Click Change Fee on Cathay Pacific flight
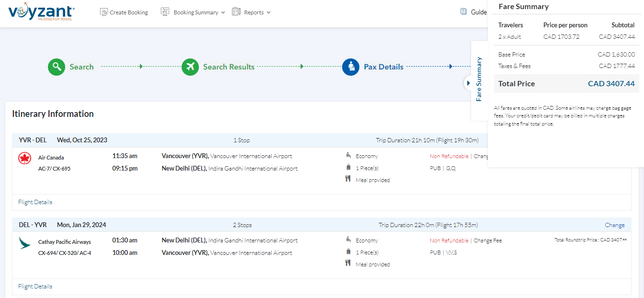This screenshot has width=644, height=298. [487, 241]
